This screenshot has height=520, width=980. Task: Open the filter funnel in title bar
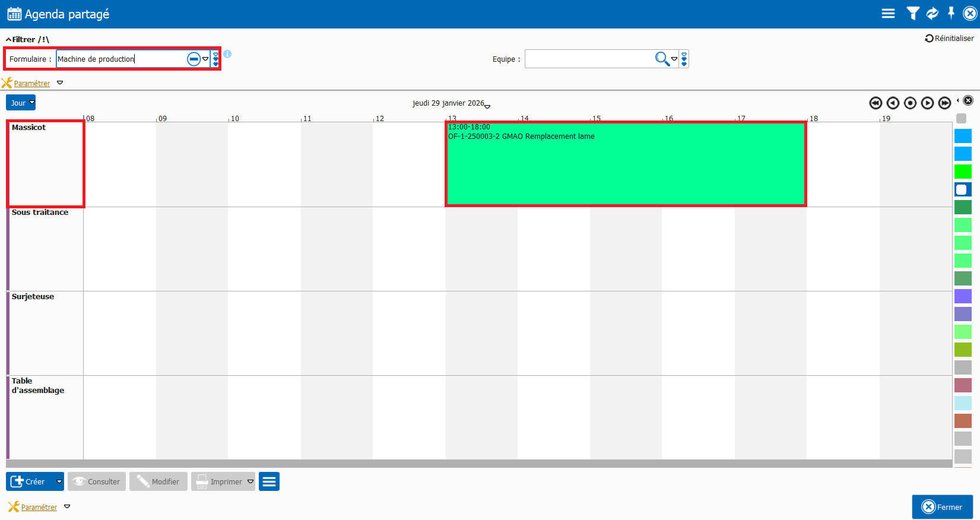[x=913, y=13]
